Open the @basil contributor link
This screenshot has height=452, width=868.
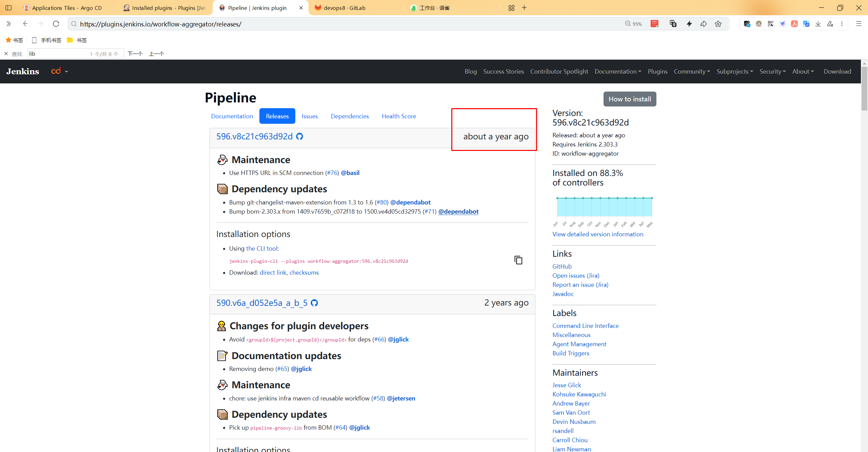pyautogui.click(x=350, y=173)
